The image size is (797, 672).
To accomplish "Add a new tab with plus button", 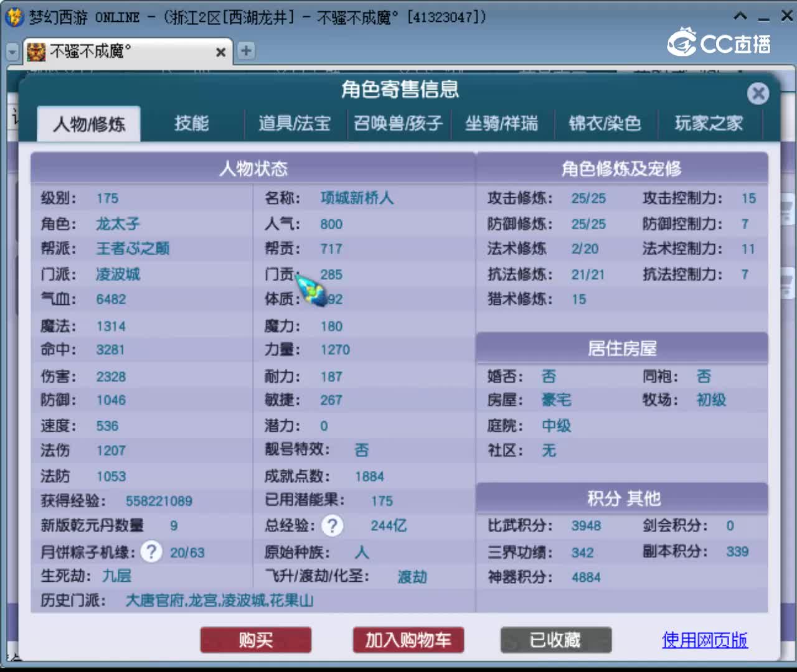I will click(x=247, y=50).
